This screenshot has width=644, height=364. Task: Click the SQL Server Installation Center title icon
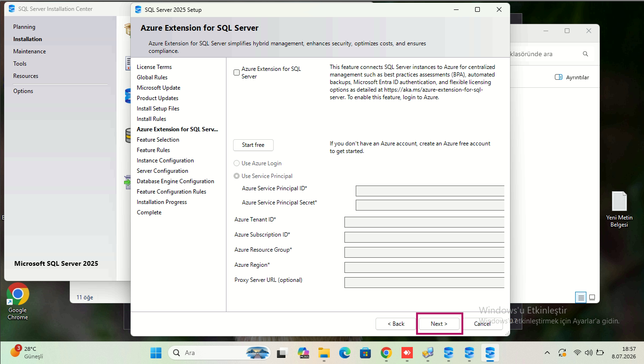[x=12, y=9]
